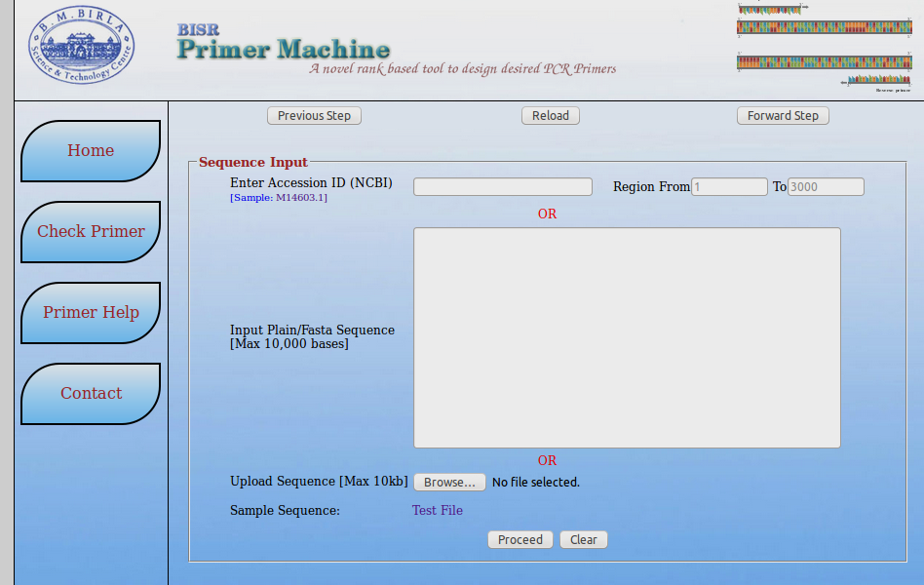Click inside the Plain/Fasta sequence text area
The image size is (924, 585).
pyautogui.click(x=627, y=338)
